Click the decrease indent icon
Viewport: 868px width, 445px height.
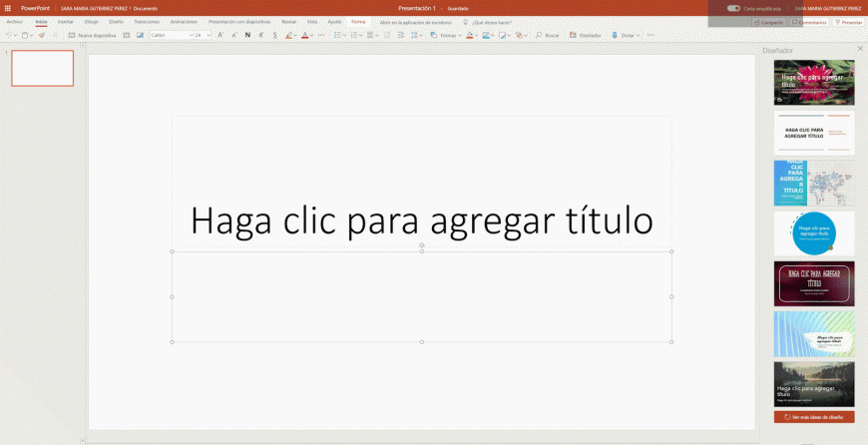pyautogui.click(x=387, y=36)
